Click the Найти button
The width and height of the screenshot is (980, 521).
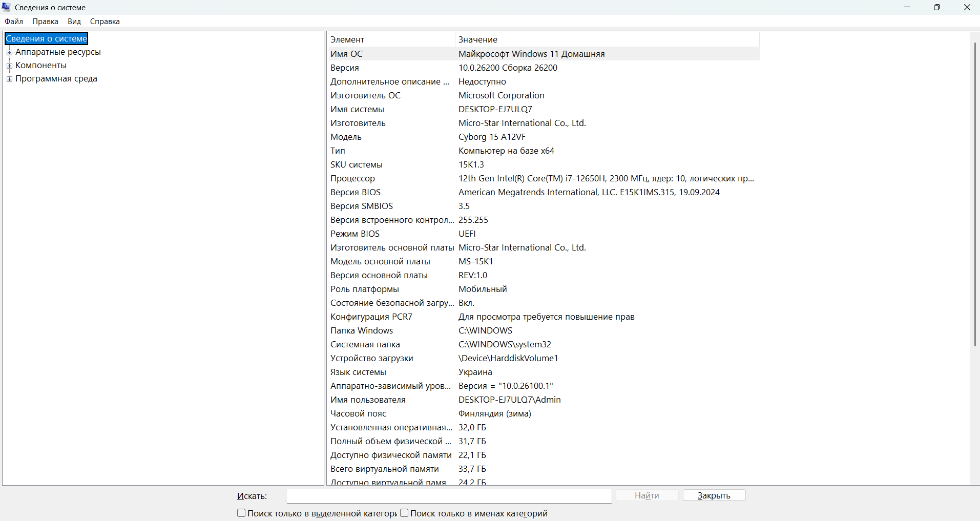click(x=647, y=495)
